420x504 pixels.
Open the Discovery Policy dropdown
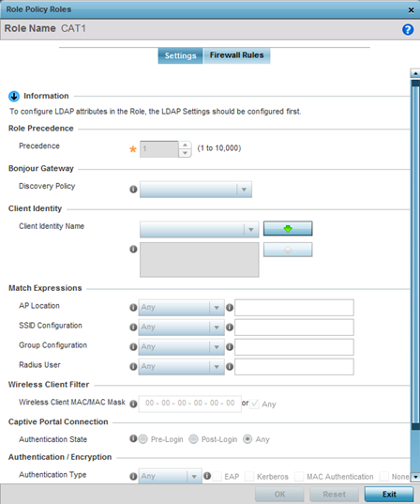pyautogui.click(x=196, y=190)
